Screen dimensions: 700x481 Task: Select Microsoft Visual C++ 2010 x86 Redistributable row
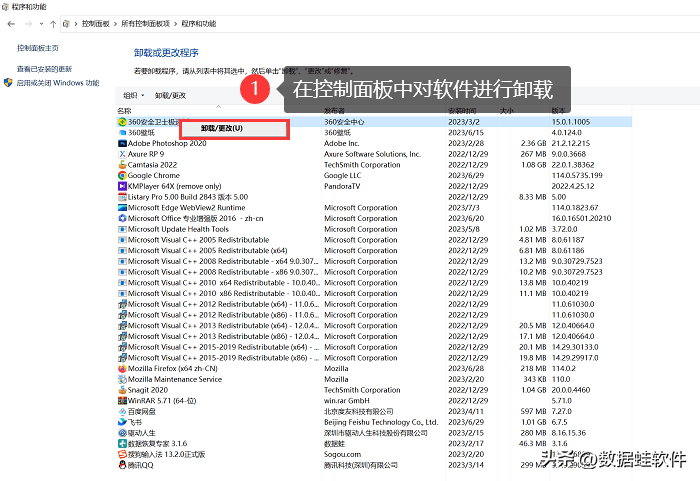374,293
